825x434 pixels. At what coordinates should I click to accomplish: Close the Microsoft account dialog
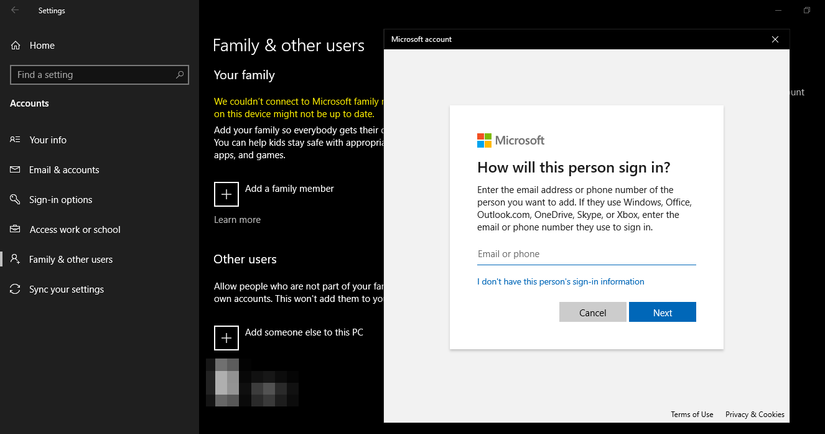coord(775,39)
